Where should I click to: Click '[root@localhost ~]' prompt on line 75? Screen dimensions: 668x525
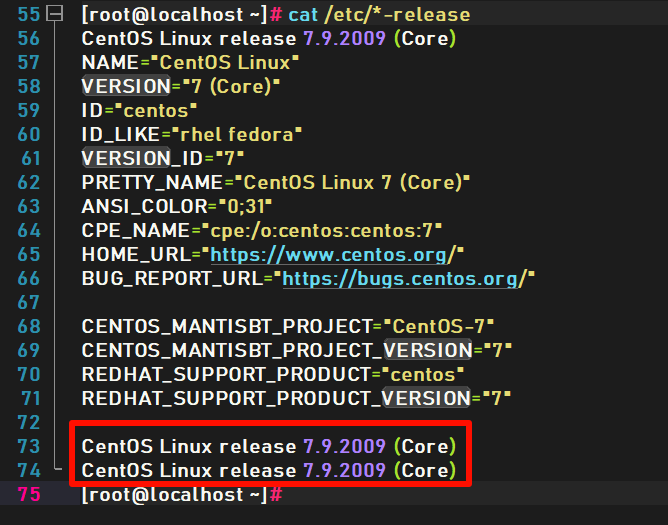[x=174, y=495]
